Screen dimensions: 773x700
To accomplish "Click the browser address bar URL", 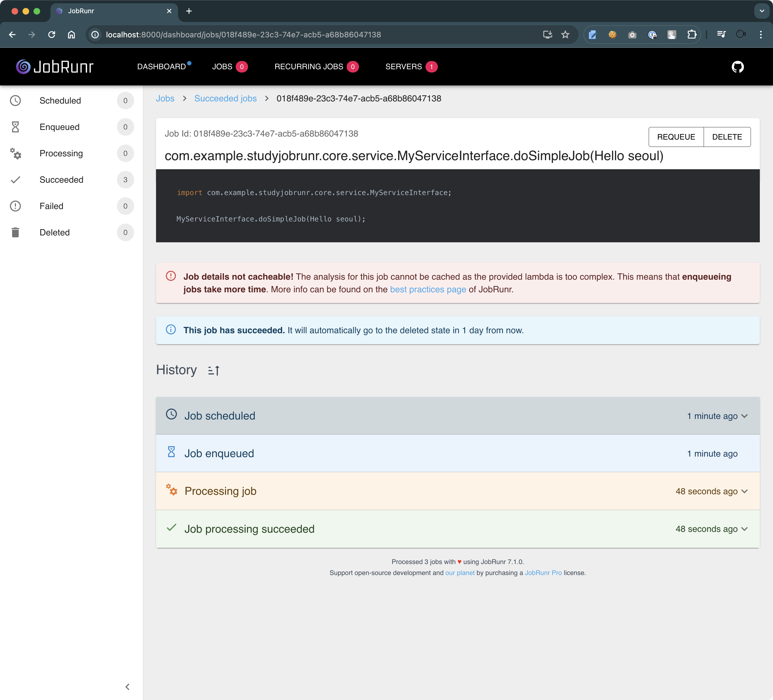I will click(243, 35).
